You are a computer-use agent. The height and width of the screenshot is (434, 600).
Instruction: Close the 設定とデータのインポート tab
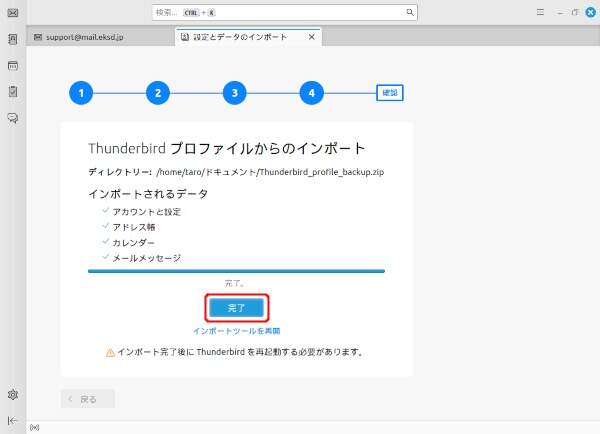pyautogui.click(x=311, y=37)
